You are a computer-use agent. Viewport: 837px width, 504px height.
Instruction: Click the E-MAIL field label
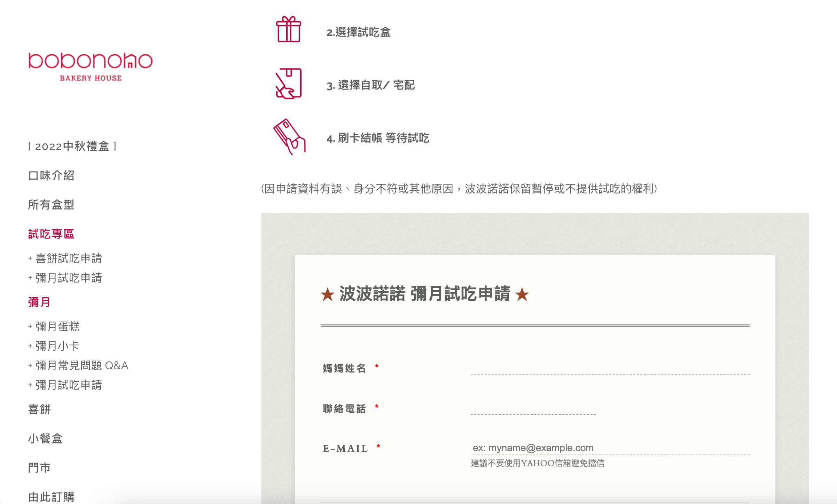pyautogui.click(x=345, y=448)
